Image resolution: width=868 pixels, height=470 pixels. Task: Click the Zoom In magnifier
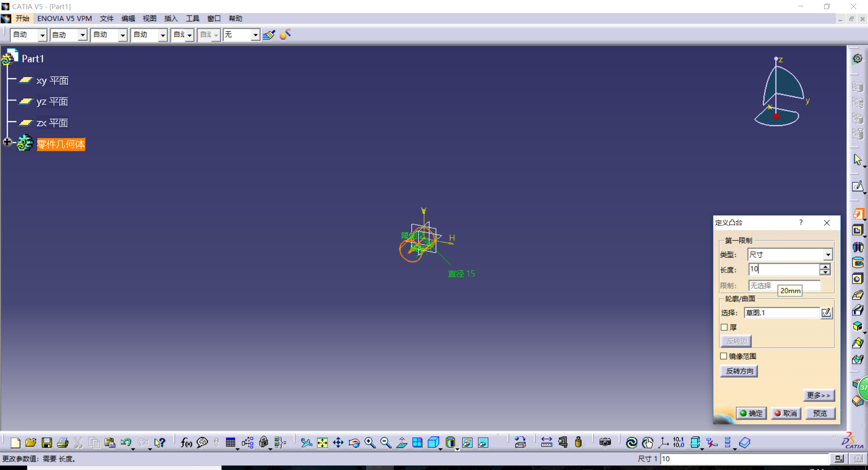pos(370,443)
